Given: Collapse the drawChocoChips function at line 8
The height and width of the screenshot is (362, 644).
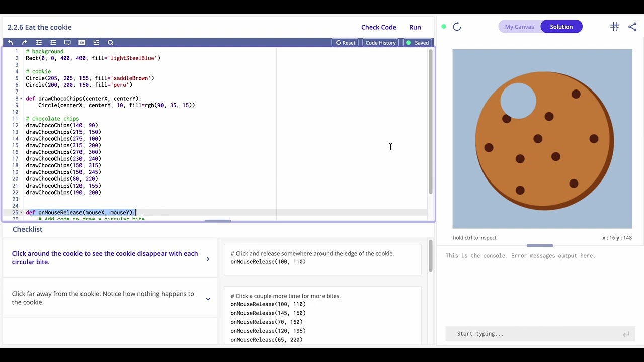Looking at the screenshot, I should tap(21, 99).
